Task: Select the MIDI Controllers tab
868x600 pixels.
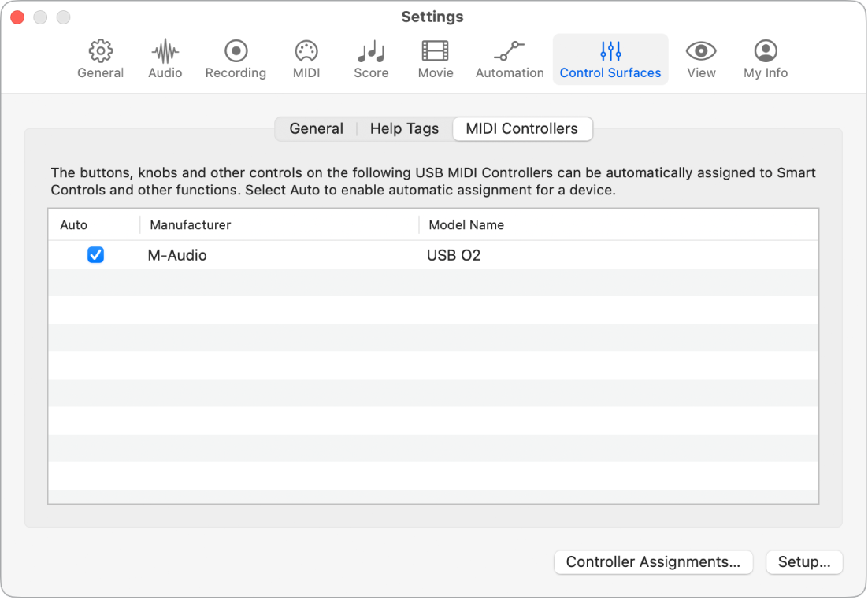Action: click(x=522, y=128)
